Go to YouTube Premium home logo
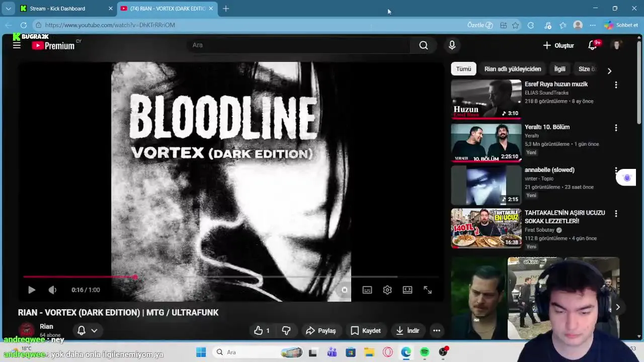644x362 pixels. click(53, 45)
